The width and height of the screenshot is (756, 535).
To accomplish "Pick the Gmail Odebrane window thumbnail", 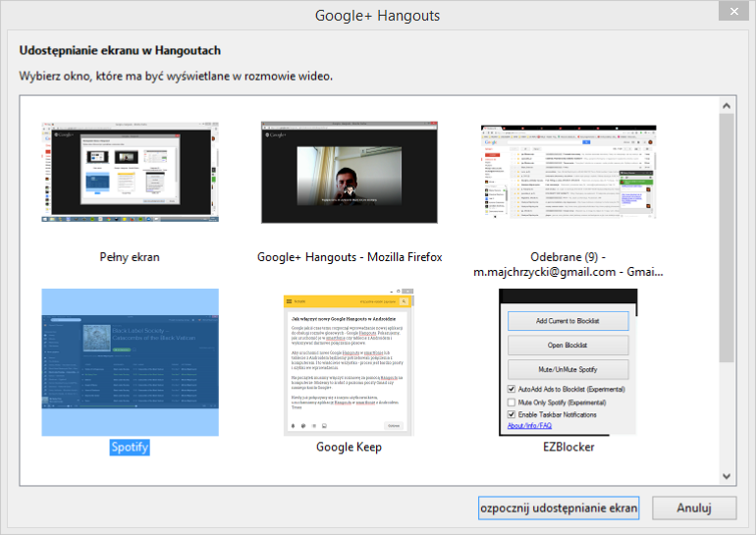I will point(568,172).
